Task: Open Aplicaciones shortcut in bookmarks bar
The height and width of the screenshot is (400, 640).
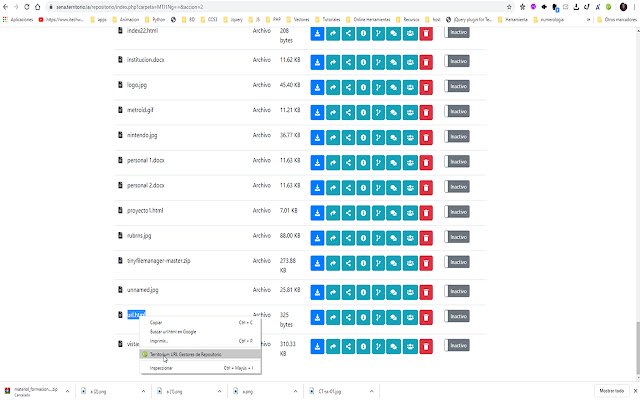Action: 18,19
